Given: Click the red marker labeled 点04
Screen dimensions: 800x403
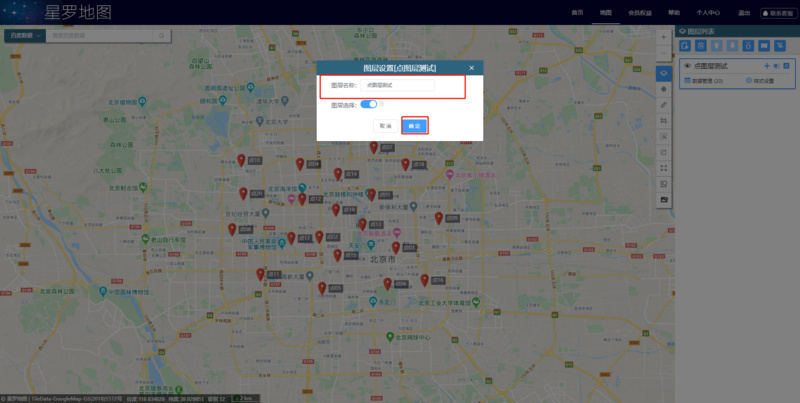Looking at the screenshot, I should (x=300, y=164).
